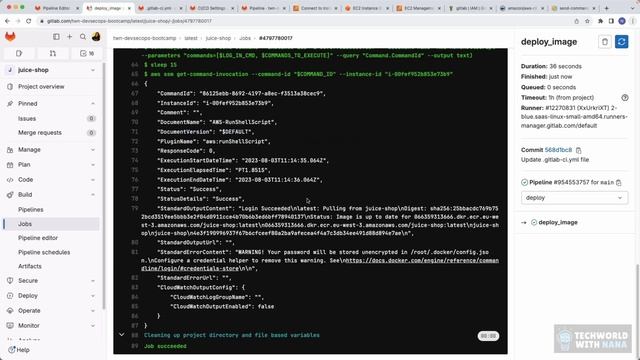Image resolution: width=640 pixels, height=360 pixels.
Task: Open commit 568d1bc8 link
Action: pyautogui.click(x=558, y=150)
